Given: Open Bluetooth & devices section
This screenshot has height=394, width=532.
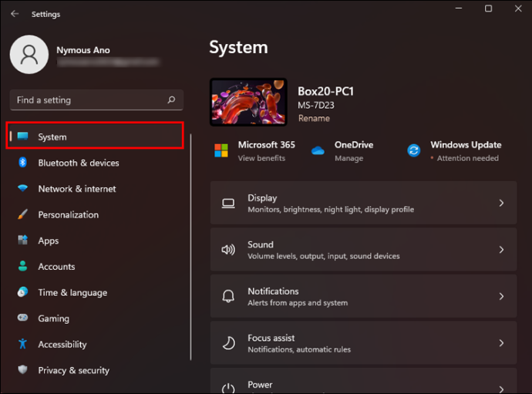Looking at the screenshot, I should (95, 163).
